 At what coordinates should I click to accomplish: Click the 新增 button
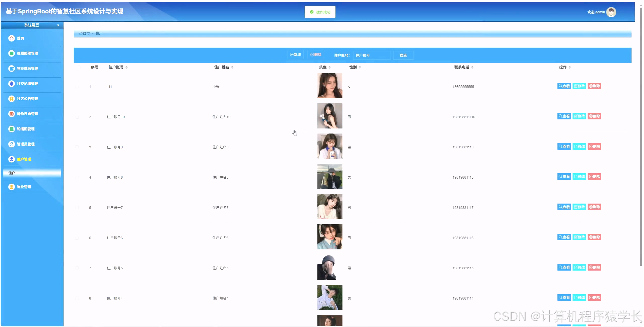pos(295,55)
